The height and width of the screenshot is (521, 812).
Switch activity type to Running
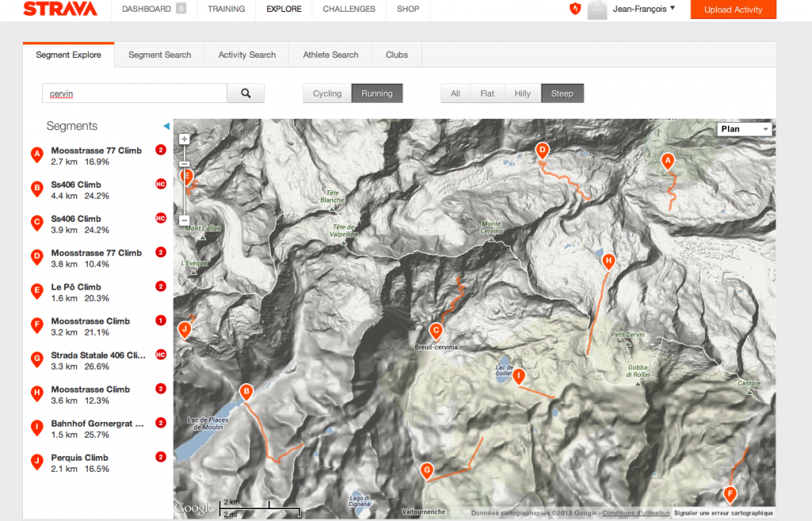pos(377,94)
